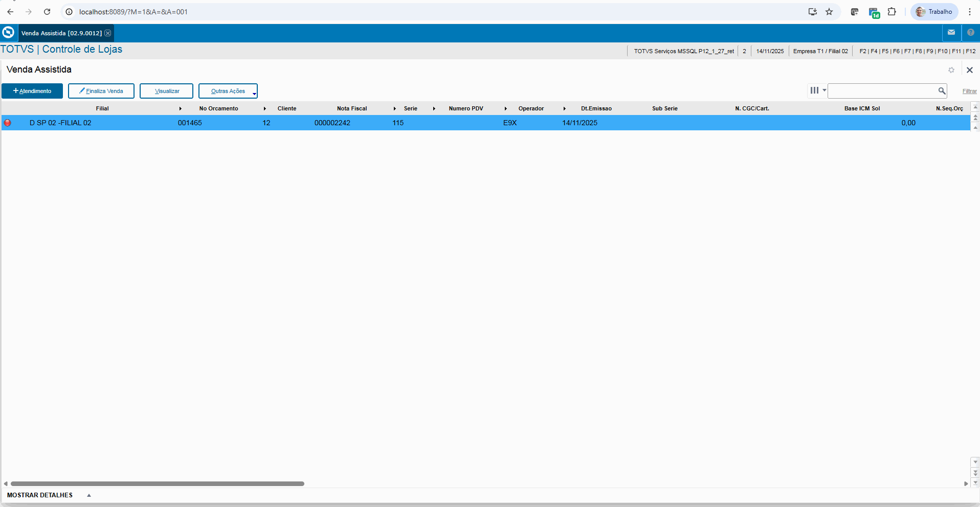Viewport: 980px width, 507px height.
Task: Page down with the double down arrow
Action: point(975,473)
